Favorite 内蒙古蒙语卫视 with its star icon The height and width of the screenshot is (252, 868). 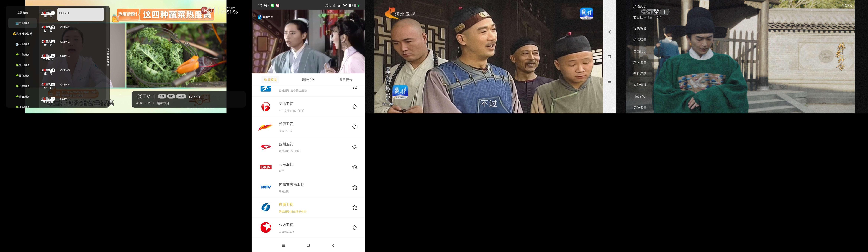click(x=355, y=188)
